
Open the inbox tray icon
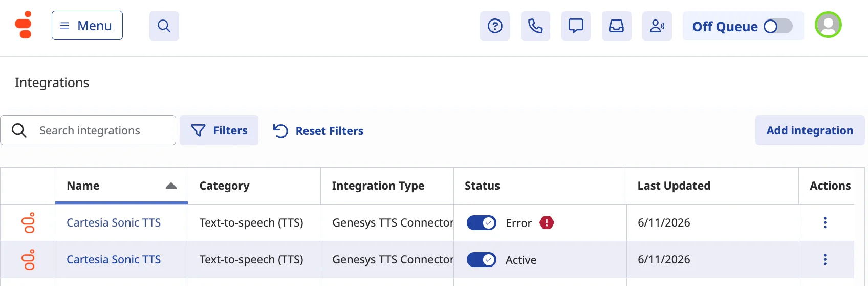tap(616, 26)
